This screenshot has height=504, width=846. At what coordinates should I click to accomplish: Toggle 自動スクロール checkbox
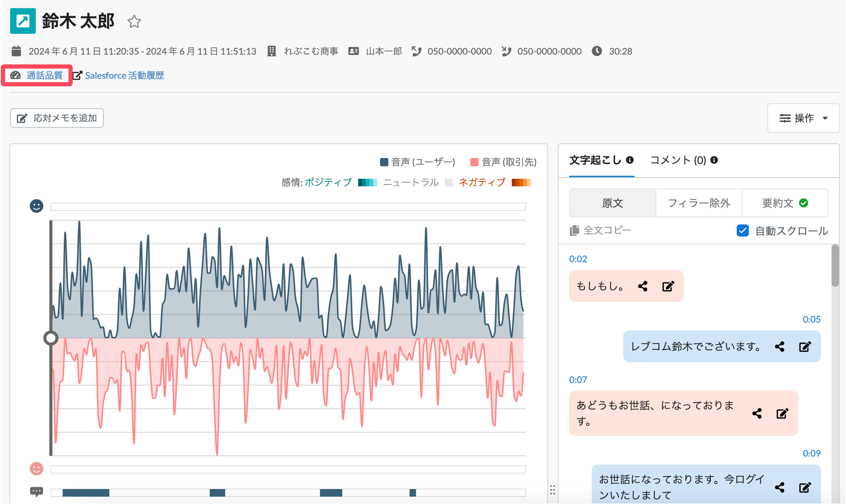click(743, 231)
